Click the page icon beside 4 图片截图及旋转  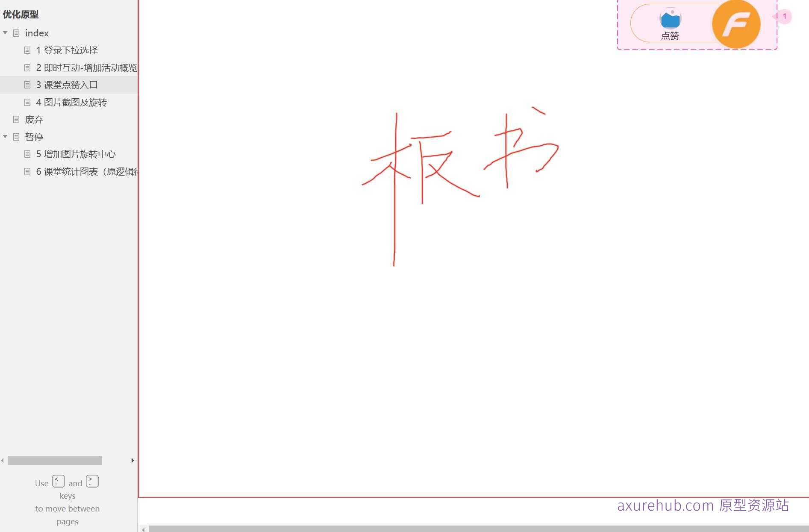pos(27,102)
